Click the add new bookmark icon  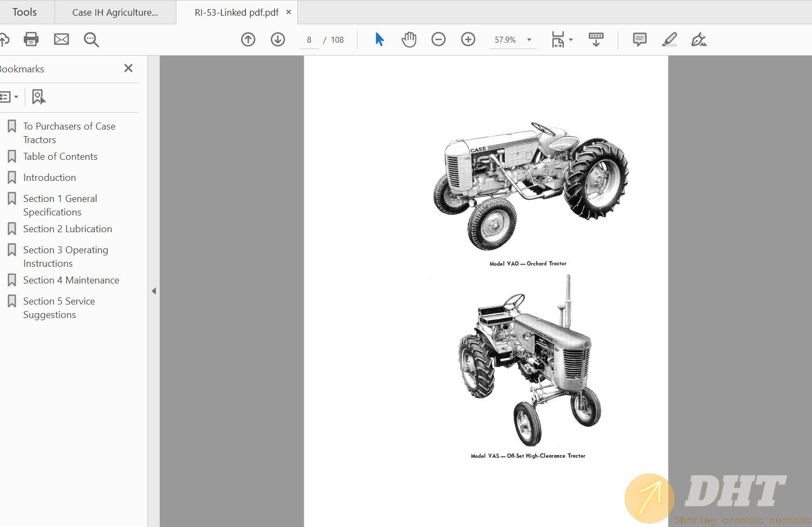(x=38, y=97)
